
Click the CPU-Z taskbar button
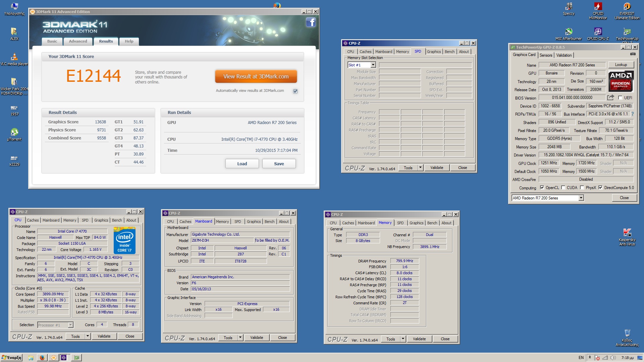(x=64, y=358)
